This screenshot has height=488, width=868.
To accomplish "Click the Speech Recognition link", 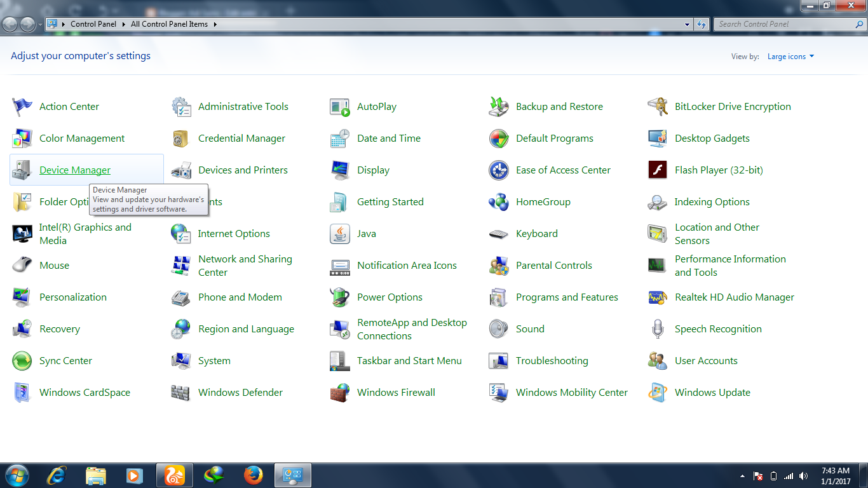I will click(718, 329).
